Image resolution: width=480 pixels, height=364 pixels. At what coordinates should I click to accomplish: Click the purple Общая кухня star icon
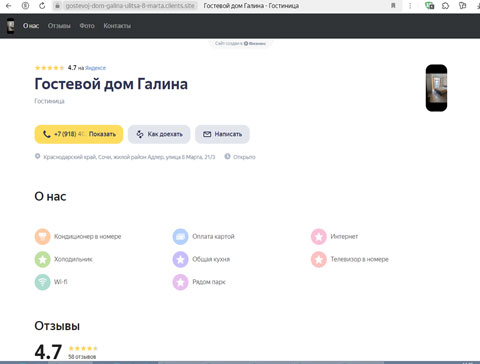pyautogui.click(x=180, y=259)
